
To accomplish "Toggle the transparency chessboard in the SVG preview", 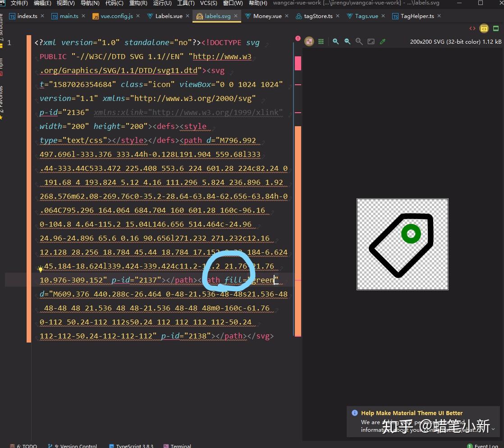I will pos(309,41).
